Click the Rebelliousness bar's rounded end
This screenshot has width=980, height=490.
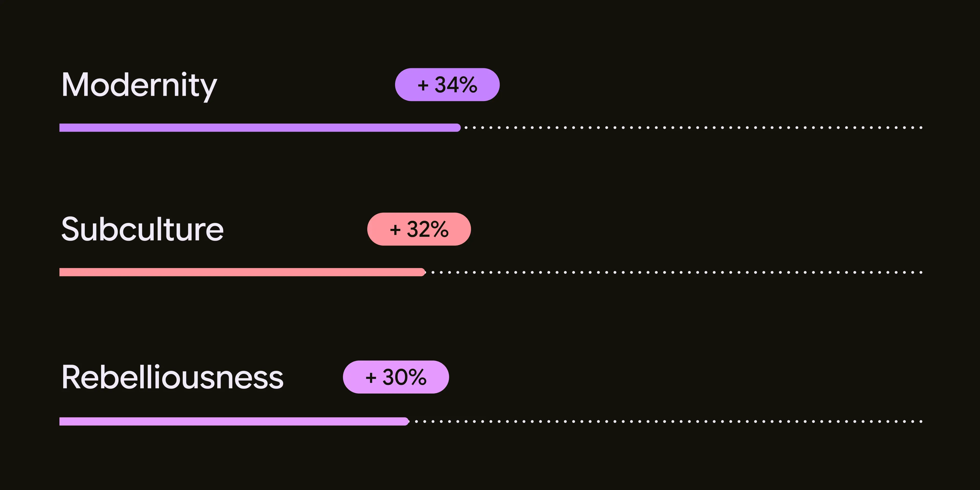406,421
